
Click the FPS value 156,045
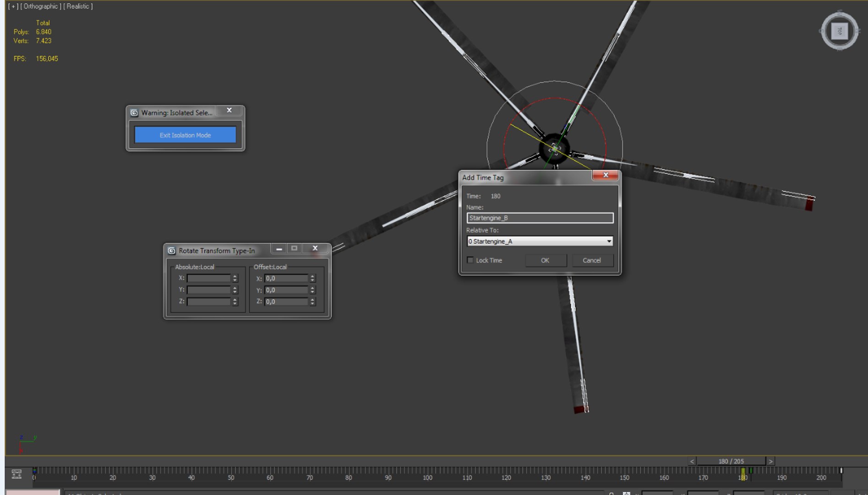[47, 59]
